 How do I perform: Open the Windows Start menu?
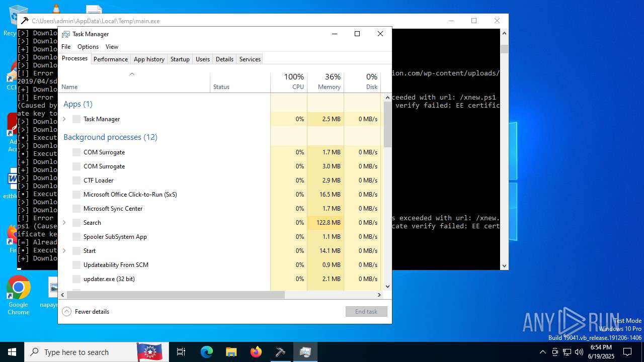(12, 352)
